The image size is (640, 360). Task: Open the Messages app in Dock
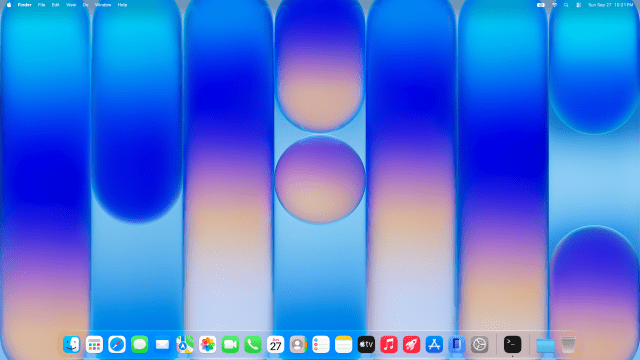pyautogui.click(x=140, y=344)
